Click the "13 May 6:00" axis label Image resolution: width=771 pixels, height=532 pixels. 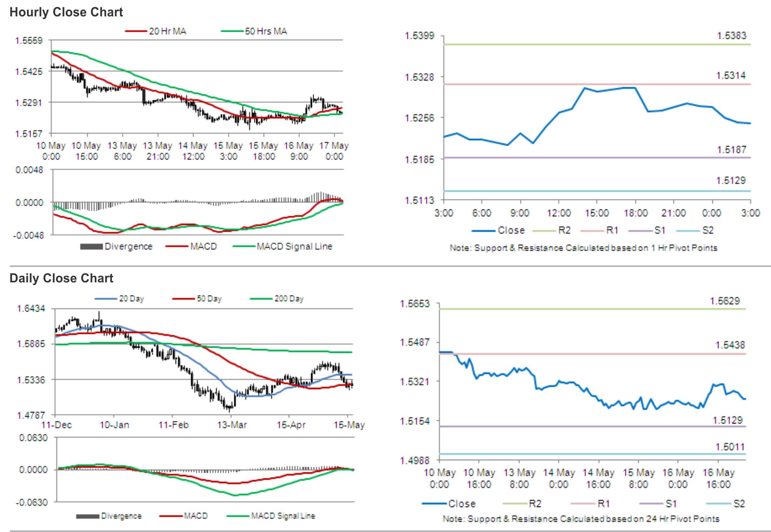(x=122, y=151)
